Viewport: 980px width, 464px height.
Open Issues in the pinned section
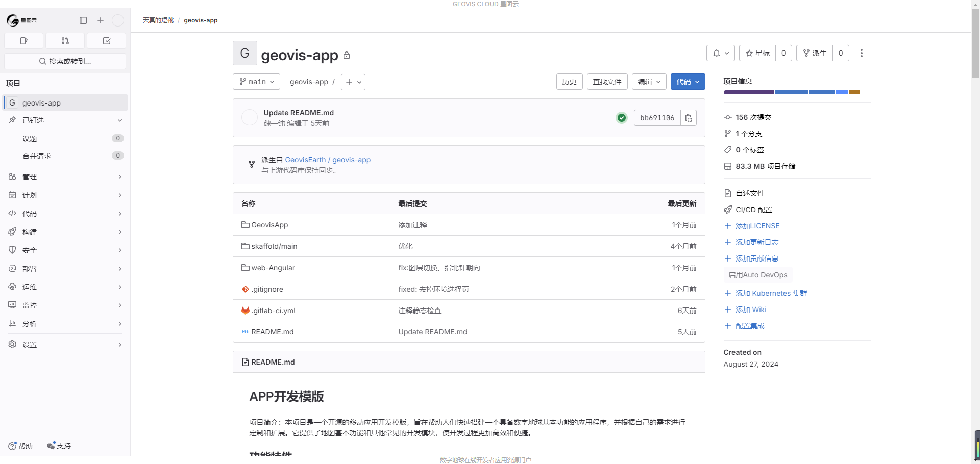click(x=65, y=138)
